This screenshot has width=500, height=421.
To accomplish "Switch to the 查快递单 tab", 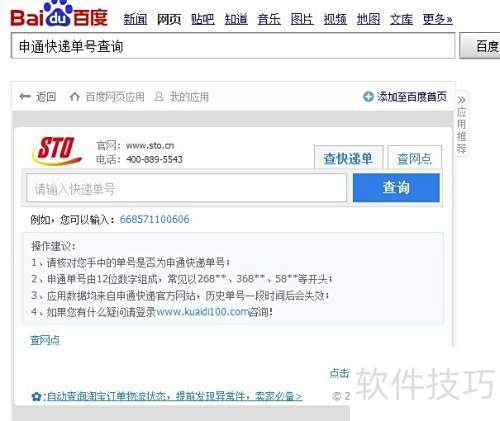I will click(x=348, y=158).
